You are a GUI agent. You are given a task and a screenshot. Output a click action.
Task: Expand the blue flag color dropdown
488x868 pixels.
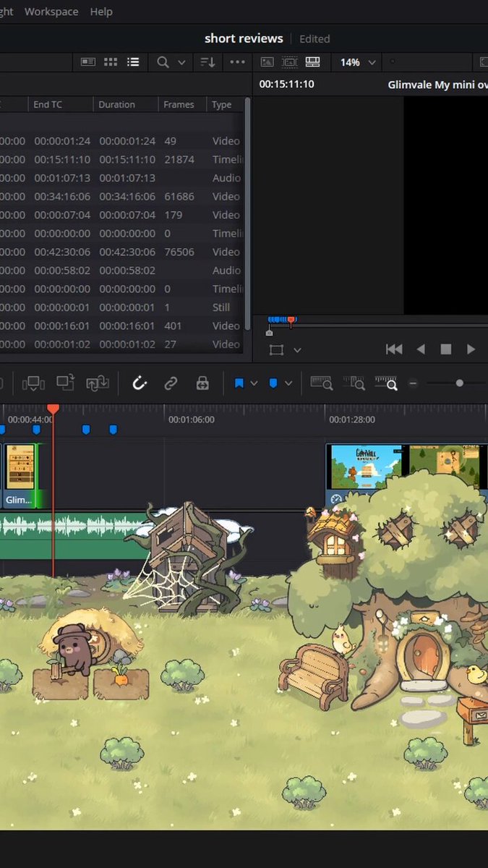pyautogui.click(x=254, y=383)
